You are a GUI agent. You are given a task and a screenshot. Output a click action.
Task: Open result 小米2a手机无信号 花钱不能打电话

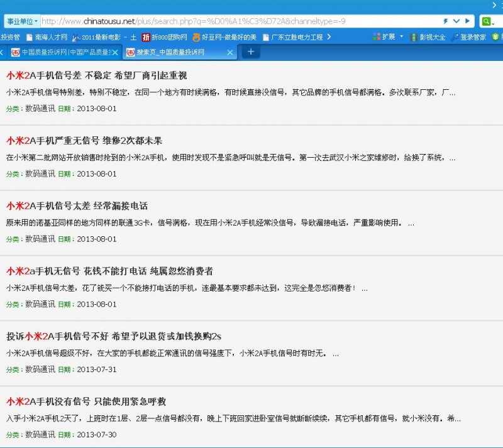coord(109,271)
